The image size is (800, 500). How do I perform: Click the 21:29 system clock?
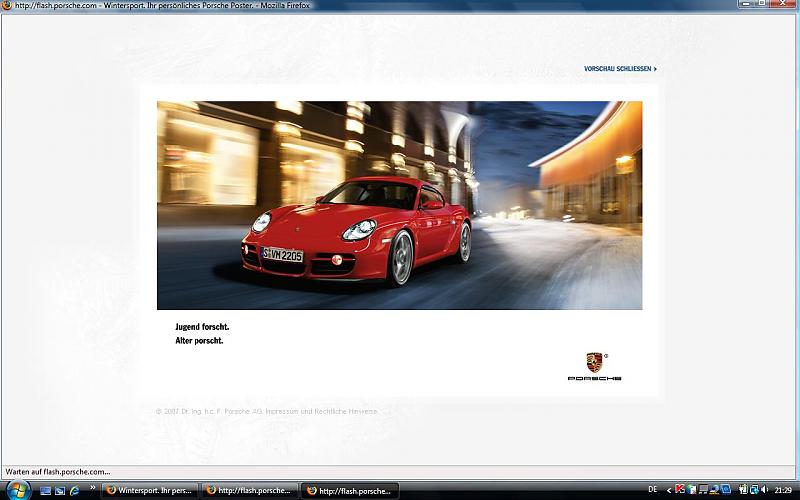[x=783, y=490]
